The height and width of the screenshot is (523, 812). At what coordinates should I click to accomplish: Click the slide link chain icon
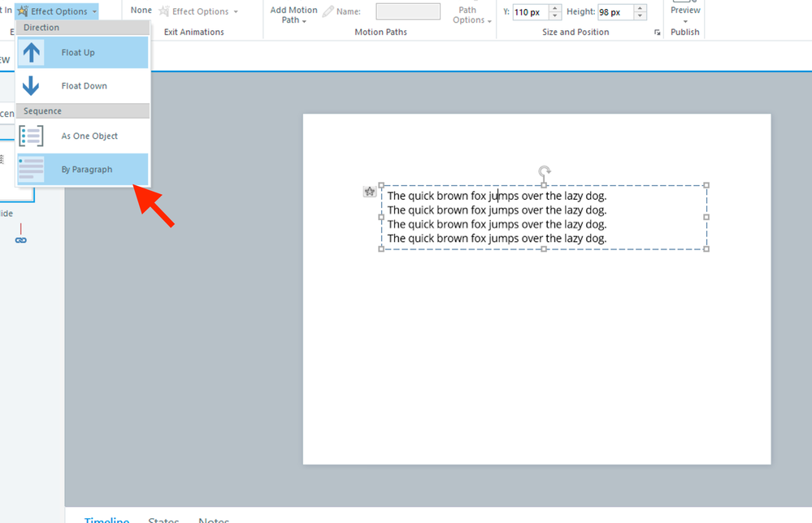(x=21, y=240)
